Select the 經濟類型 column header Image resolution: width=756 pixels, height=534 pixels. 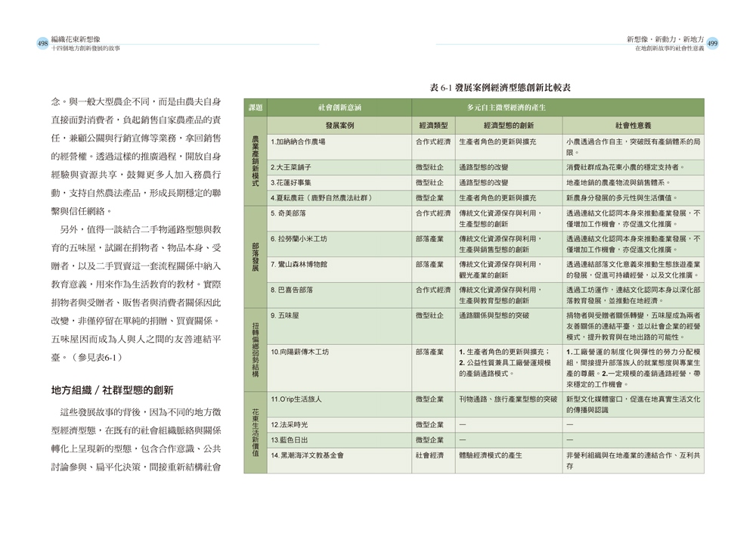(433, 126)
